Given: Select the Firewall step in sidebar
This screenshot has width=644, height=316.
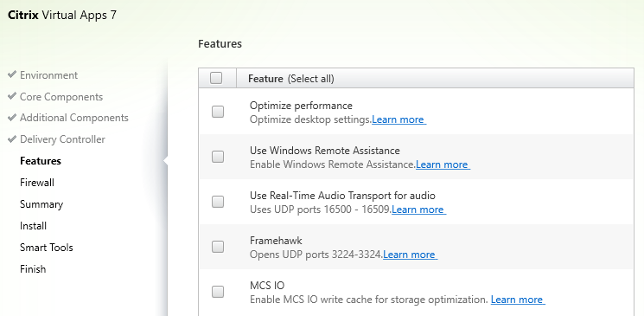Looking at the screenshot, I should [37, 183].
